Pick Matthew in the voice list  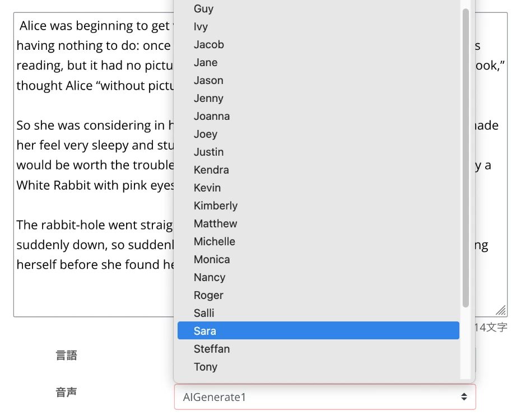(318, 224)
